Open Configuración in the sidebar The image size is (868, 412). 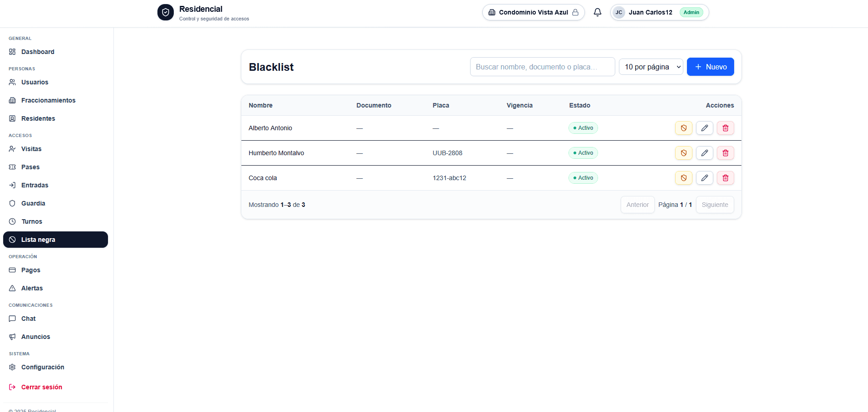[x=43, y=367]
